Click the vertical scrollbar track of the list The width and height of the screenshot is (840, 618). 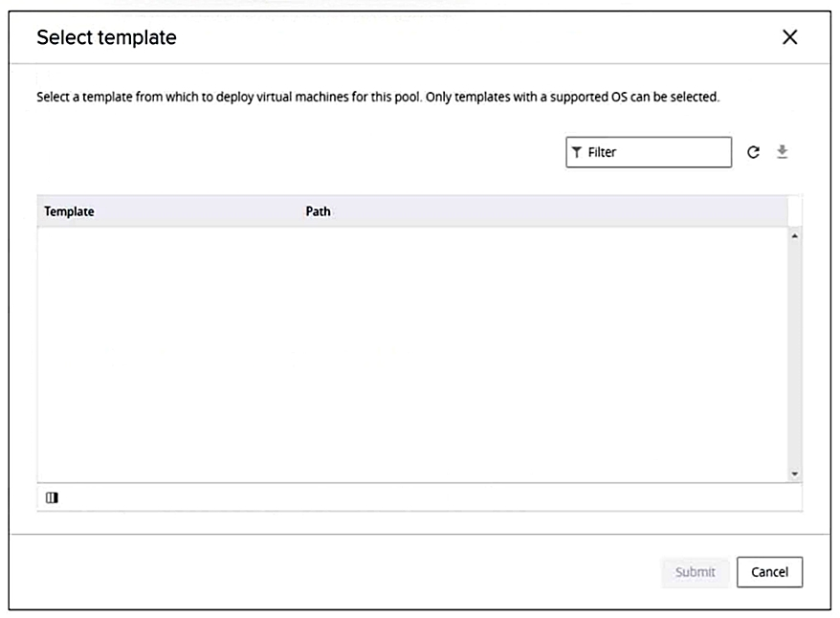(795, 355)
